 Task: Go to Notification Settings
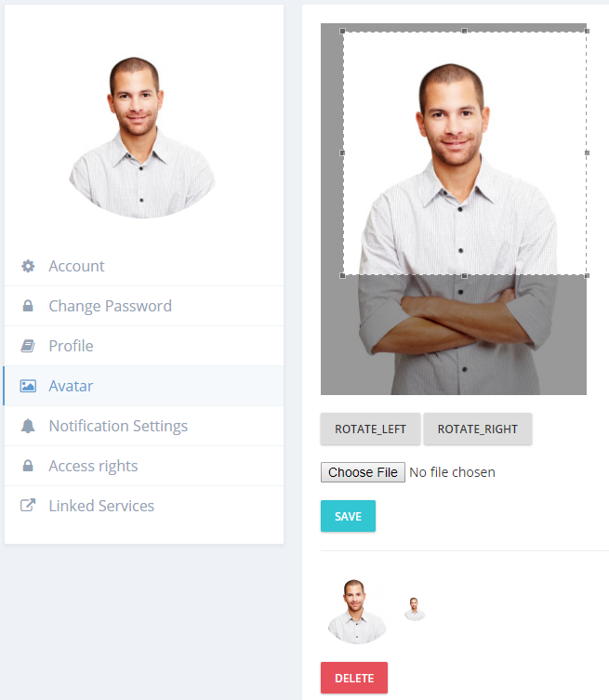(144, 426)
